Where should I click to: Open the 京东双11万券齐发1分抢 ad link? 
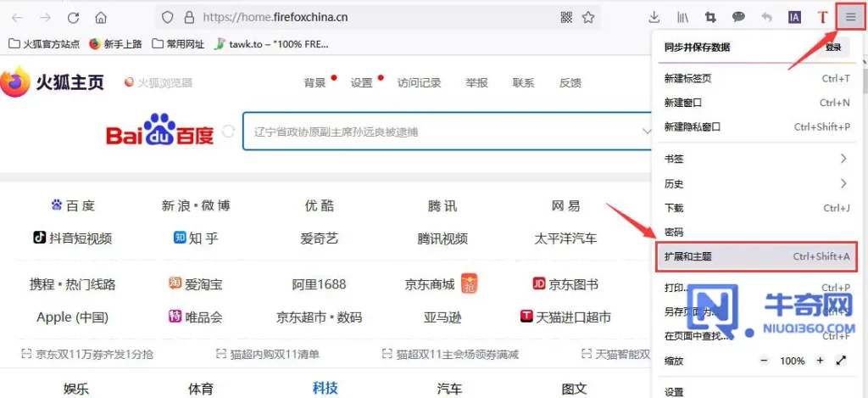coord(87,354)
